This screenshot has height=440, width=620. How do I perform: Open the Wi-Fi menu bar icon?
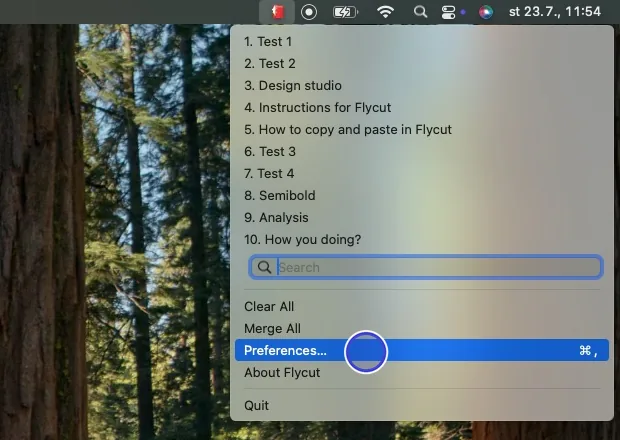pyautogui.click(x=385, y=12)
